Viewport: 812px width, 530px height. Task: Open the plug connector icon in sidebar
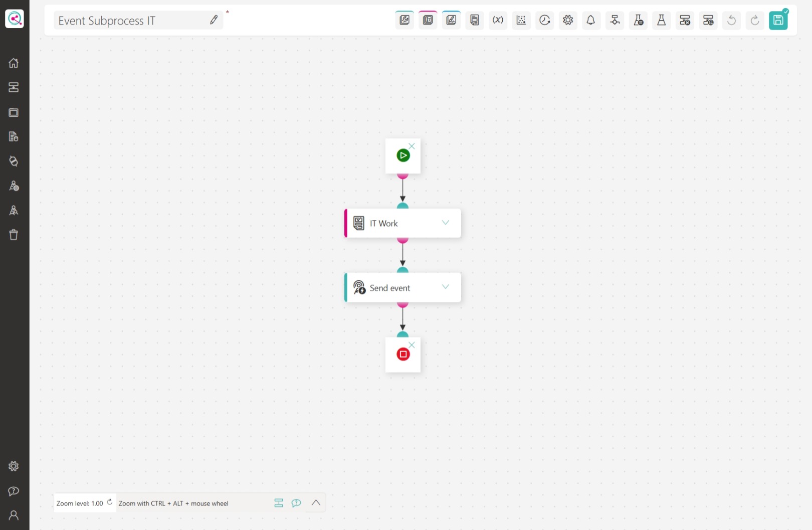(14, 161)
